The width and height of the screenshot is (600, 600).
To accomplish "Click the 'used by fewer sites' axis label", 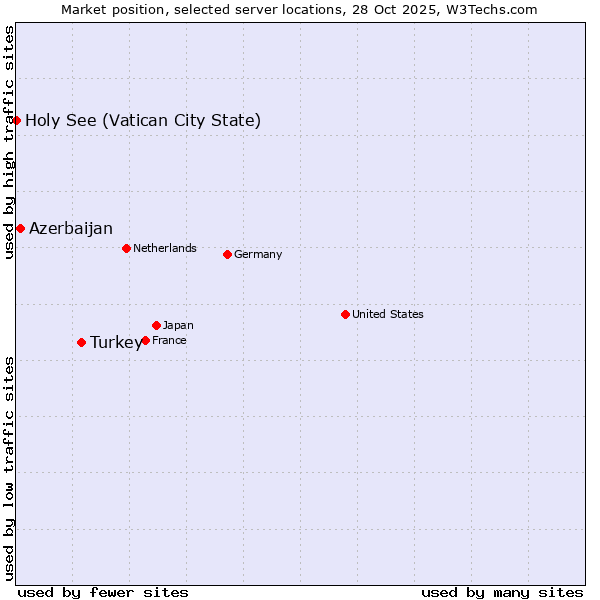I will [x=103, y=592].
